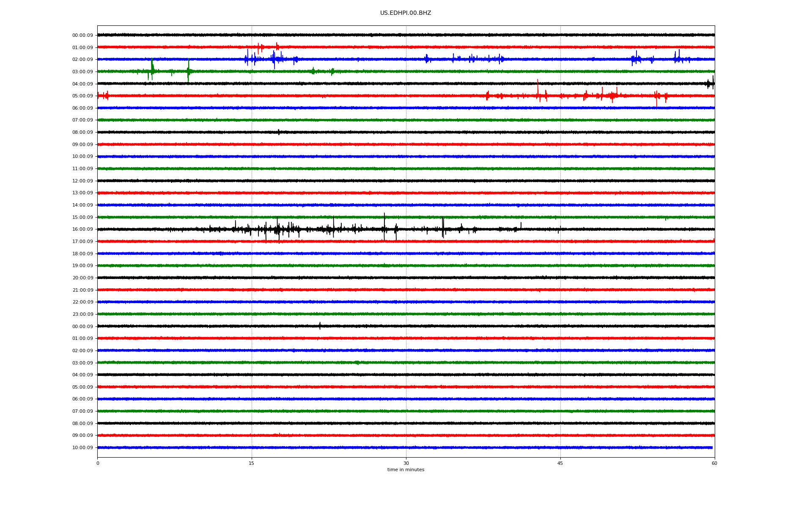812x508 pixels.
Task: Click the 22:00:09 row time label
Action: coord(82,302)
